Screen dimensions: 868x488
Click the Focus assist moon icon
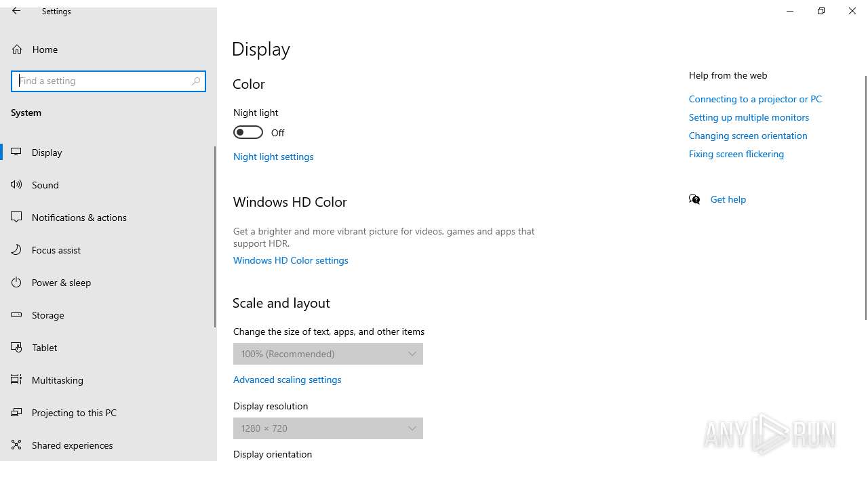(17, 250)
